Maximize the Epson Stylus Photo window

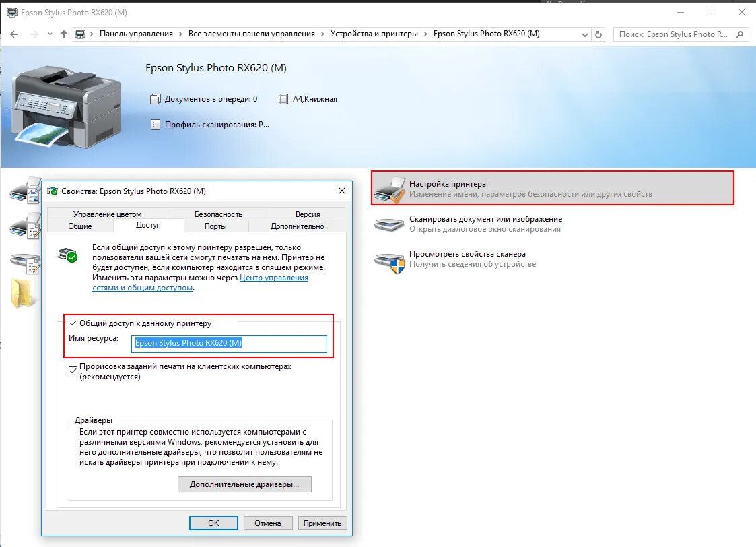(x=711, y=13)
